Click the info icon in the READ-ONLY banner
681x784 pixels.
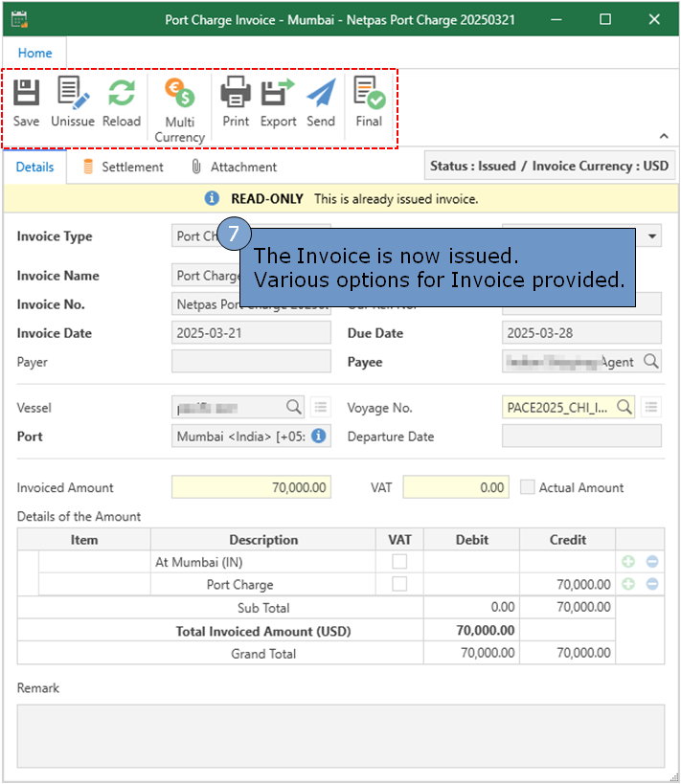(x=212, y=198)
